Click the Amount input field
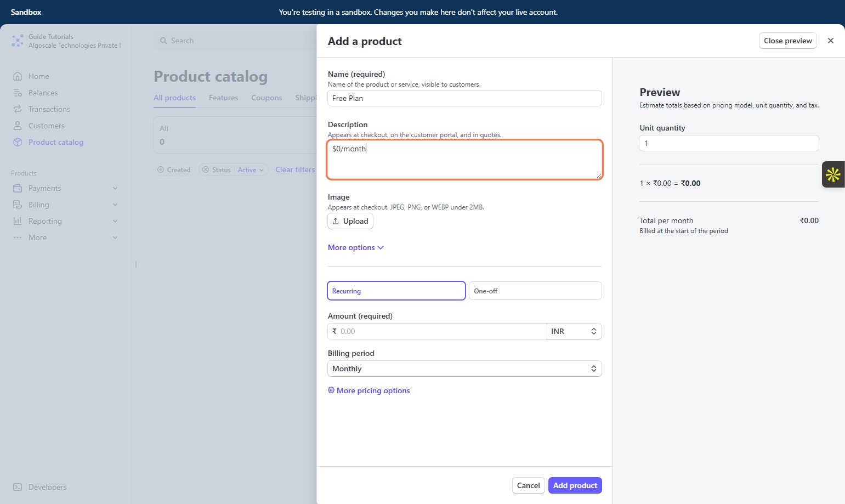The image size is (845, 504). (x=437, y=331)
